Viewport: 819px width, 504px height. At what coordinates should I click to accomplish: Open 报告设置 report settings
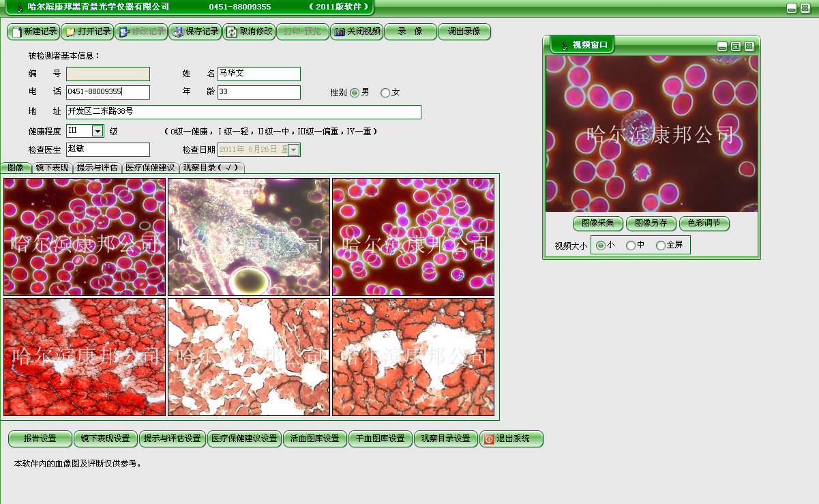click(x=40, y=439)
